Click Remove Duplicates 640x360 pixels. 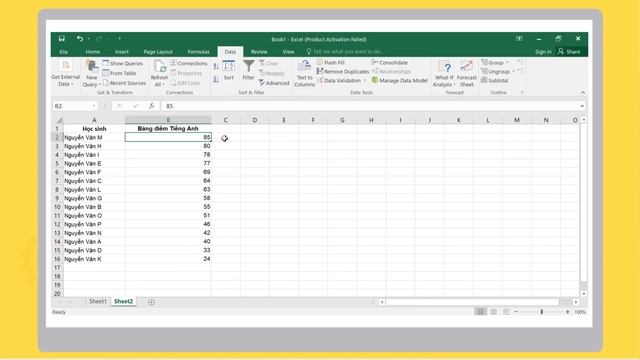tap(343, 71)
